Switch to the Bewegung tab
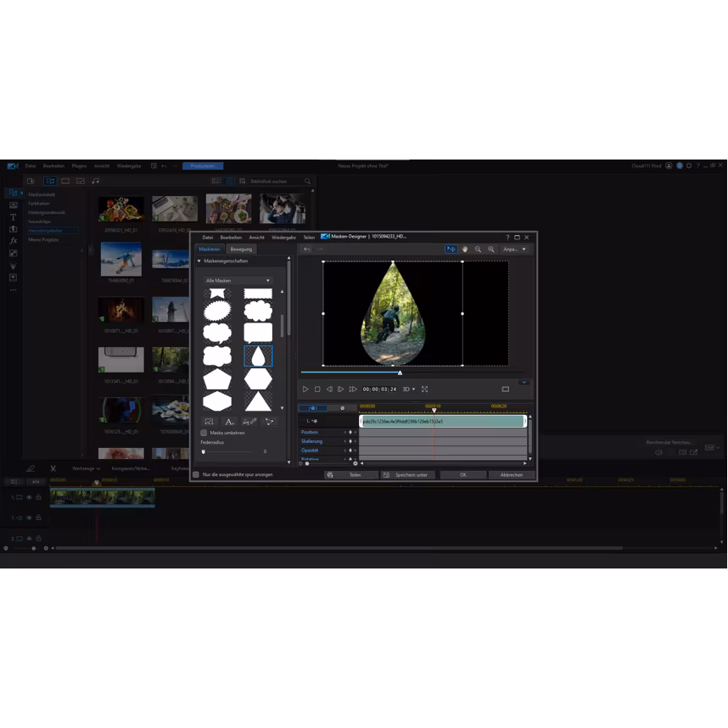 [x=241, y=249]
